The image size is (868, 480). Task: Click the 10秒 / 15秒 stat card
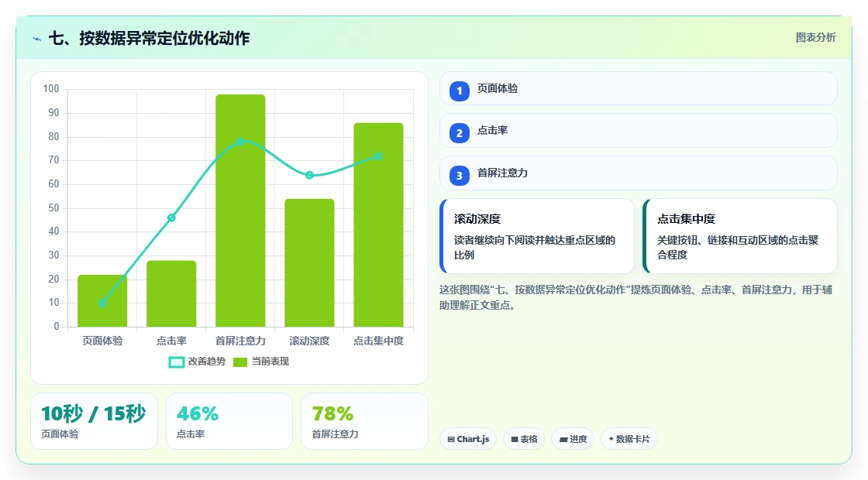tap(94, 421)
